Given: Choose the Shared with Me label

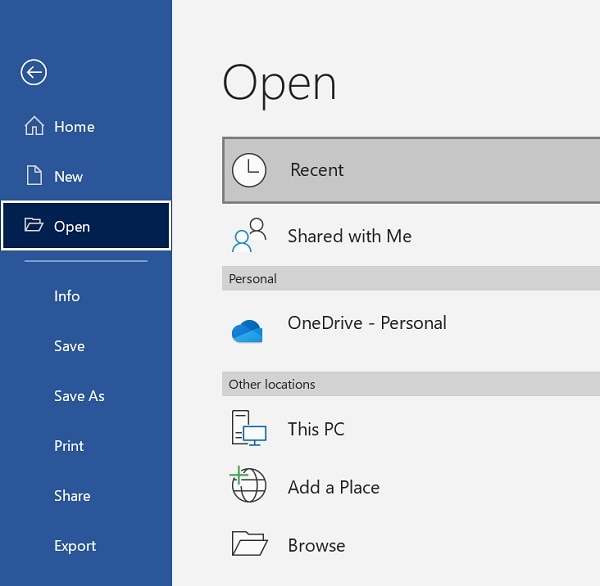Looking at the screenshot, I should 350,236.
